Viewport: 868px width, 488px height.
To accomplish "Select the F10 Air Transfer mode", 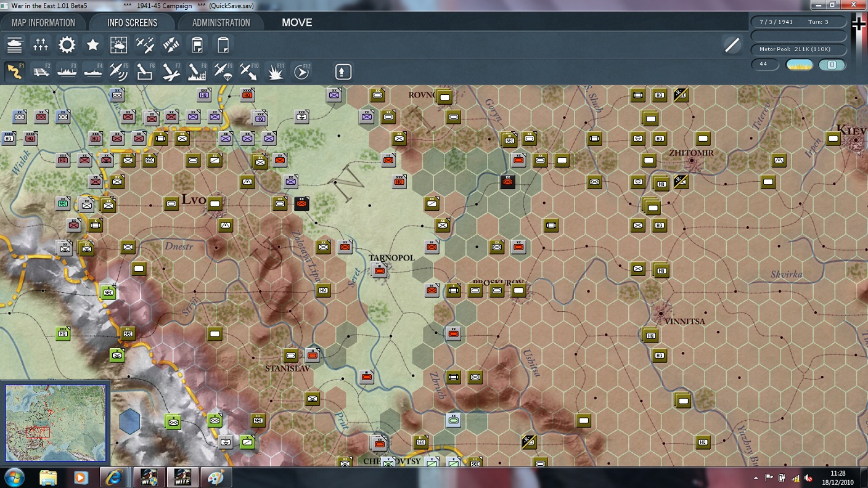I will click(248, 71).
